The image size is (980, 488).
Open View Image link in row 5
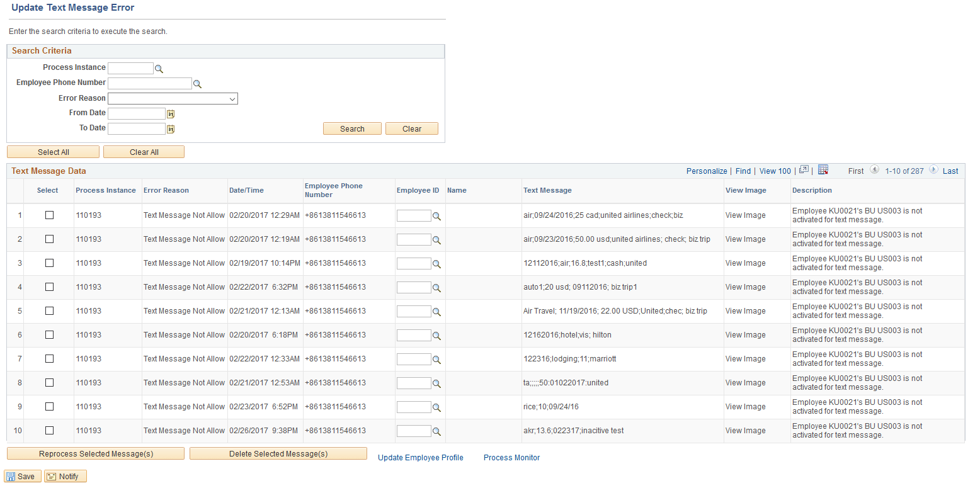(x=746, y=311)
